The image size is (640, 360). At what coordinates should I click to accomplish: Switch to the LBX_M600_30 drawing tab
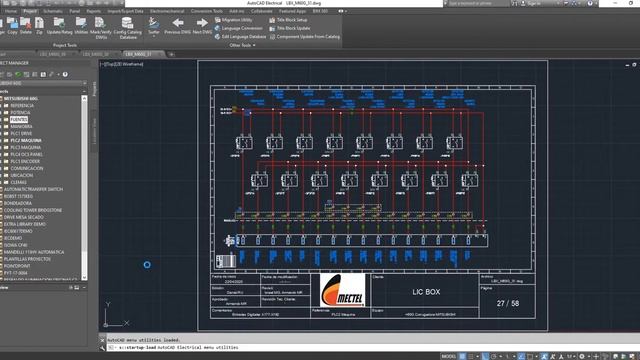(x=98, y=54)
